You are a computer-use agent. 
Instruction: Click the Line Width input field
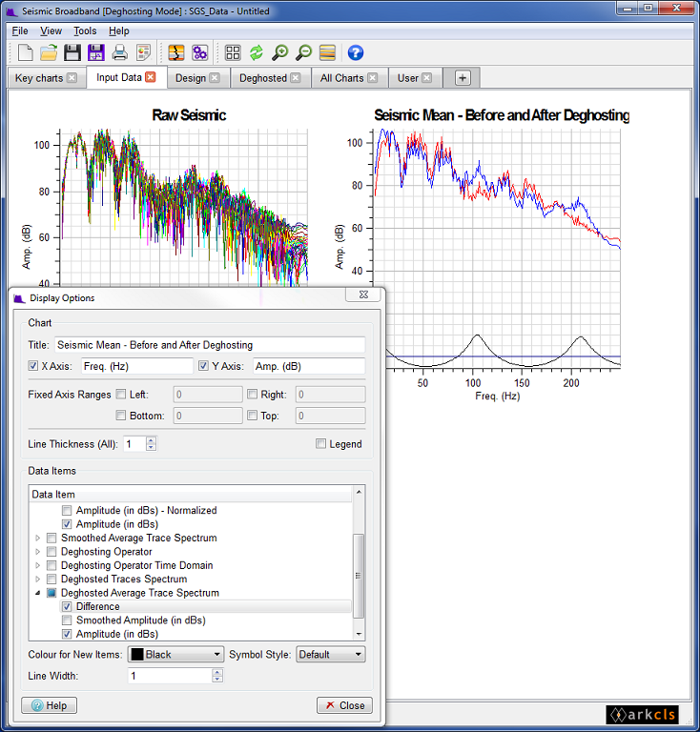coord(170,676)
